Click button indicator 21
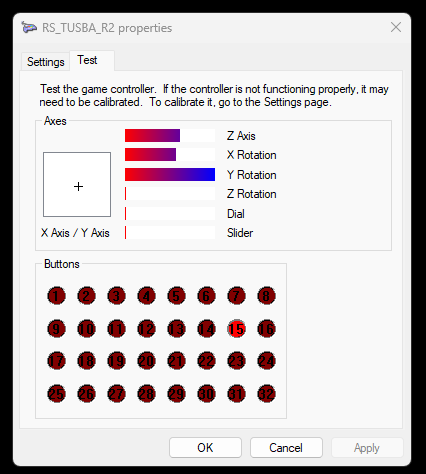This screenshot has width=426, height=474. (x=176, y=361)
